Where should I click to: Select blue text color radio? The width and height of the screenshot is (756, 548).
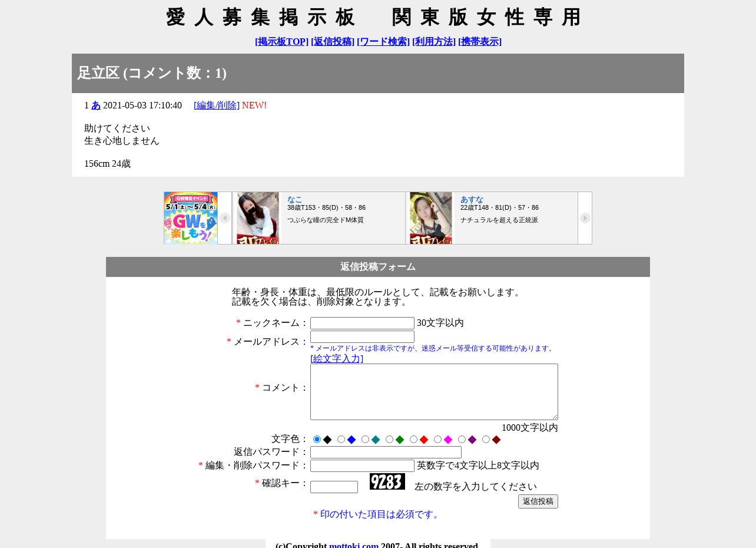click(x=341, y=440)
